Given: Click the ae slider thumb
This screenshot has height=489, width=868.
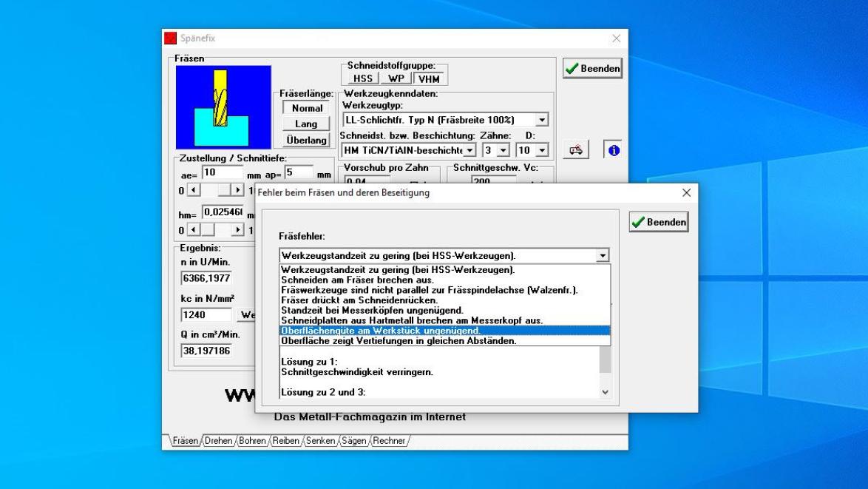Looking at the screenshot, I should 223,190.
